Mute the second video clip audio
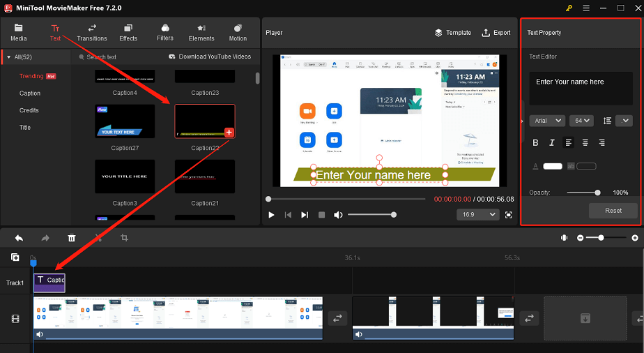Image resolution: width=644 pixels, height=353 pixels. coord(358,334)
